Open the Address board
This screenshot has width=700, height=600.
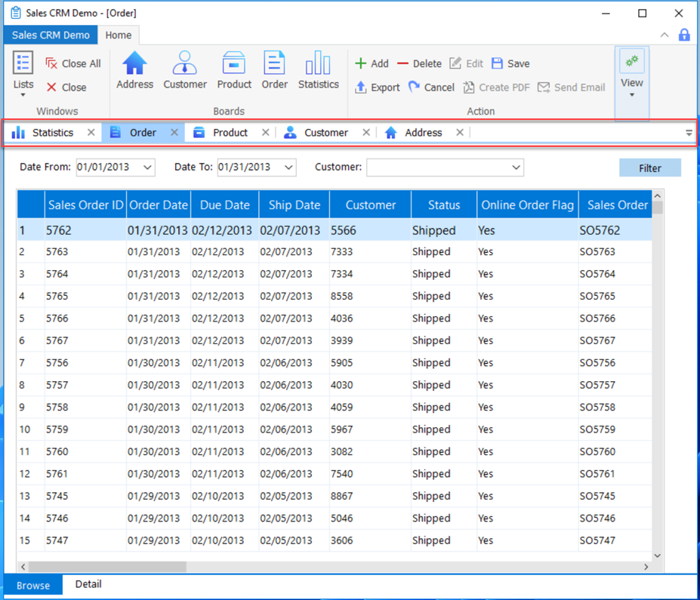click(x=134, y=72)
